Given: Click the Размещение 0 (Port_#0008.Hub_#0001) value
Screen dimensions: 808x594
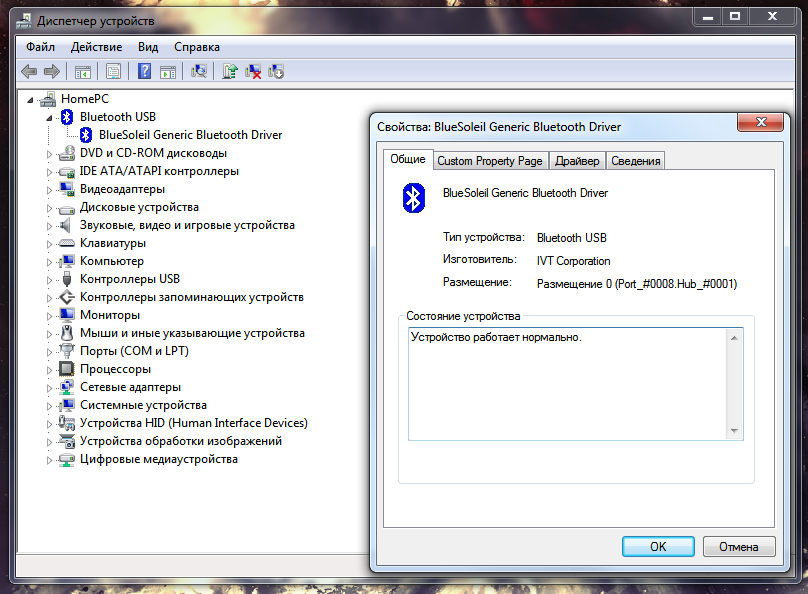Looking at the screenshot, I should coord(637,284).
